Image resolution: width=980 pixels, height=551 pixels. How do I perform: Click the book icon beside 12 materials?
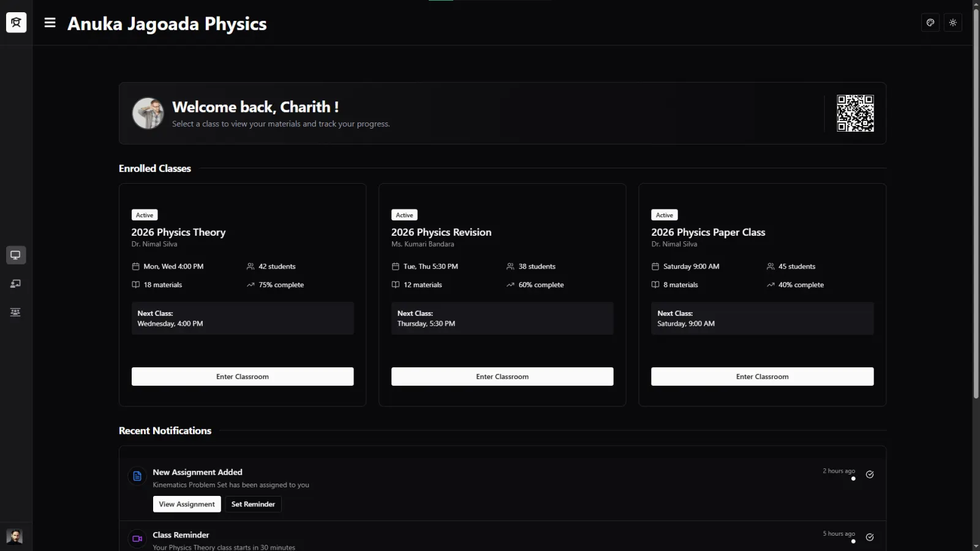click(396, 285)
